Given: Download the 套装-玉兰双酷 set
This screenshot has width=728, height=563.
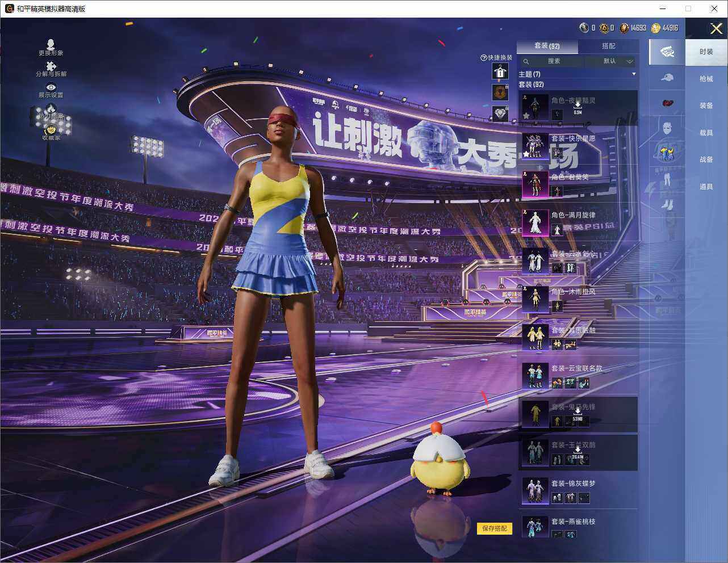Looking at the screenshot, I should pyautogui.click(x=578, y=452).
